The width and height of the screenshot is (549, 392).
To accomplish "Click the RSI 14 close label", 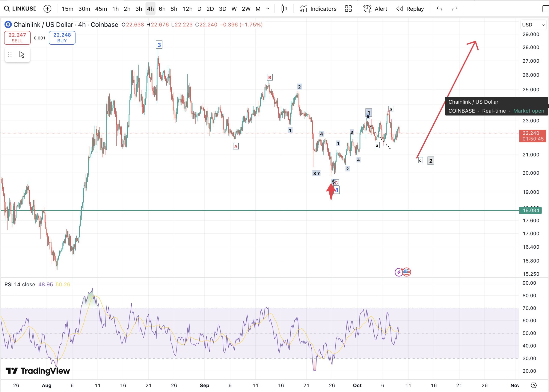I will click(19, 284).
